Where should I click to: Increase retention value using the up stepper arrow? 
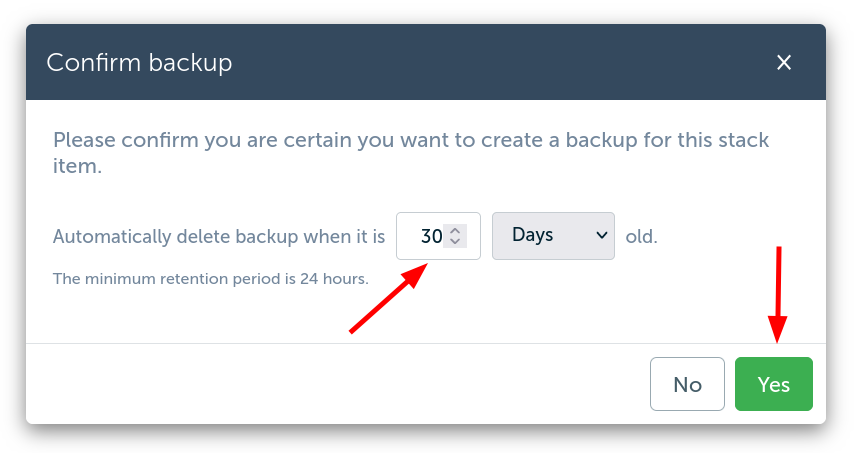coord(455,230)
